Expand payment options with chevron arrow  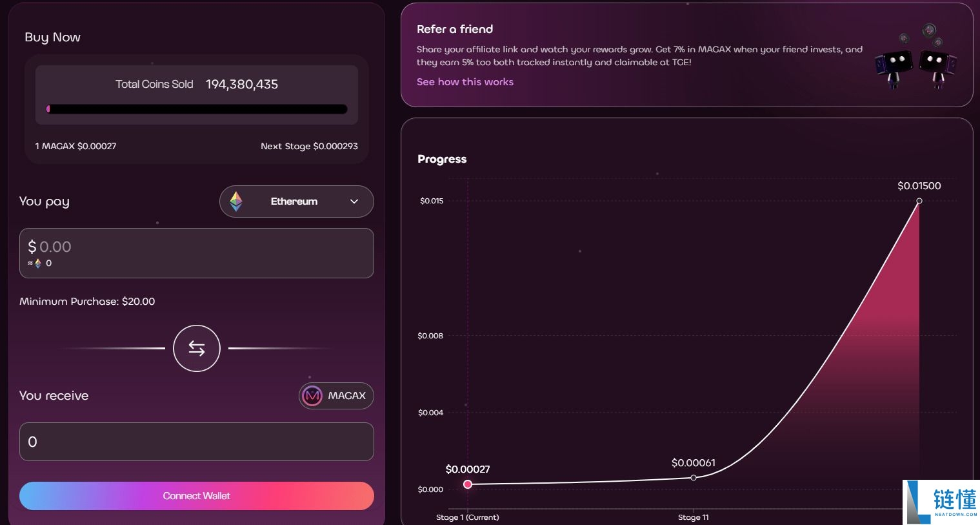354,201
